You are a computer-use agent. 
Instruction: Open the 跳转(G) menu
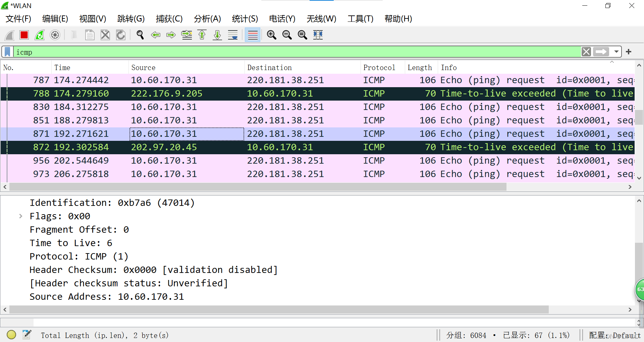click(x=131, y=19)
